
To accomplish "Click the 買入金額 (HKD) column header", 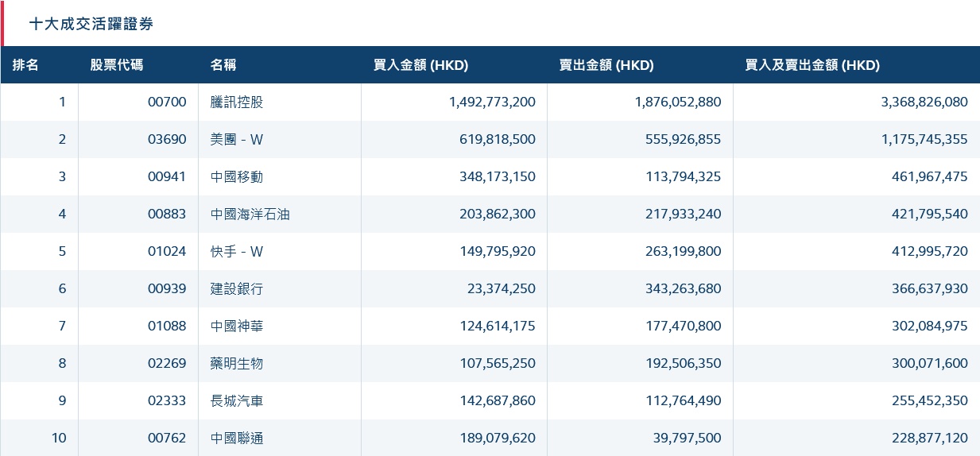I will pyautogui.click(x=420, y=65).
